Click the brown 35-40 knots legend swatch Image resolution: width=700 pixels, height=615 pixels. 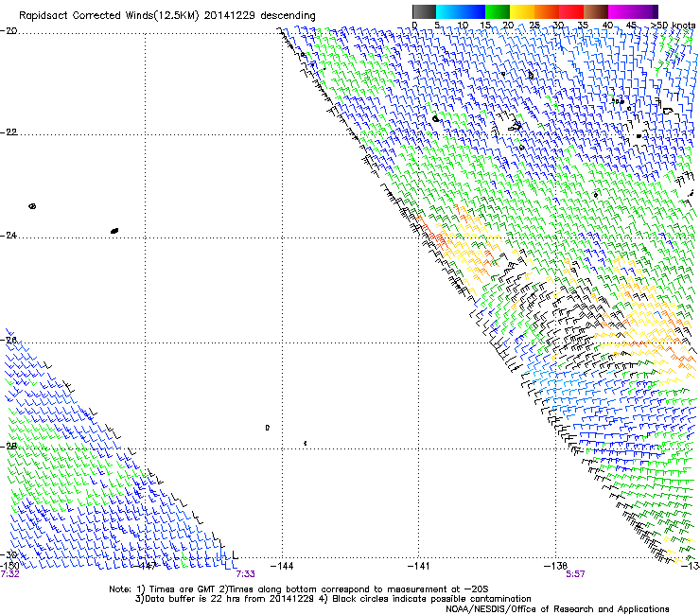[596, 11]
